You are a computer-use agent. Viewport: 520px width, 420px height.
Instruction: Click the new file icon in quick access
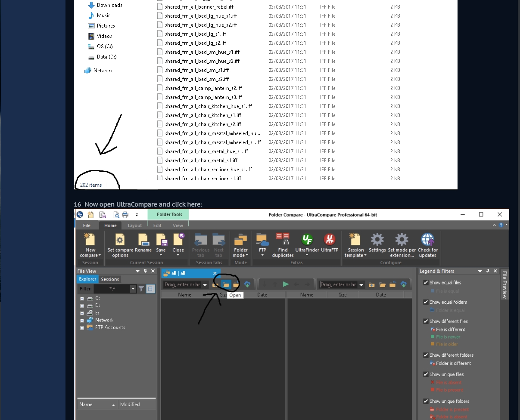pyautogui.click(x=91, y=215)
